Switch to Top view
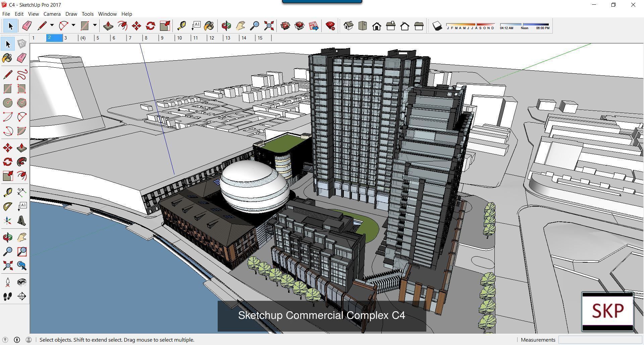644x345 pixels. click(363, 26)
